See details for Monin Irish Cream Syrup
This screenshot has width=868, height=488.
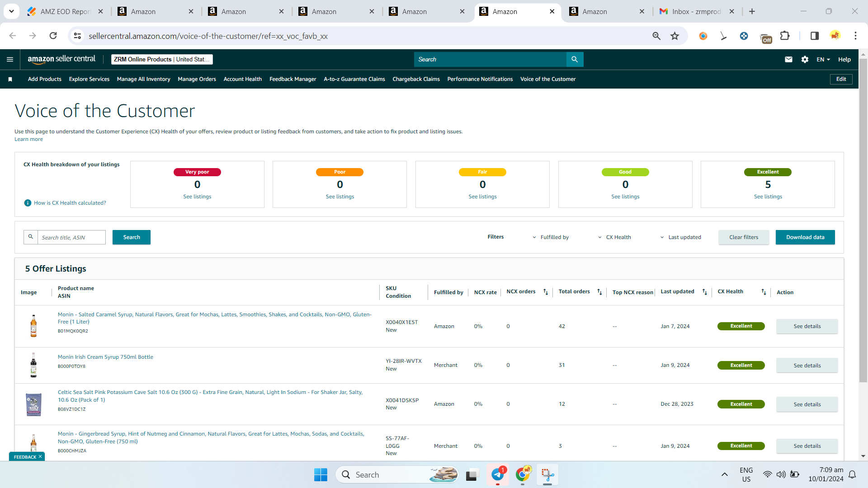click(807, 366)
